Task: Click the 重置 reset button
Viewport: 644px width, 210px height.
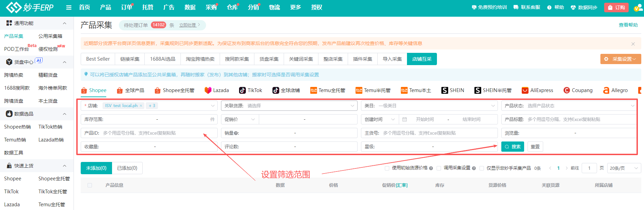Action: point(535,147)
